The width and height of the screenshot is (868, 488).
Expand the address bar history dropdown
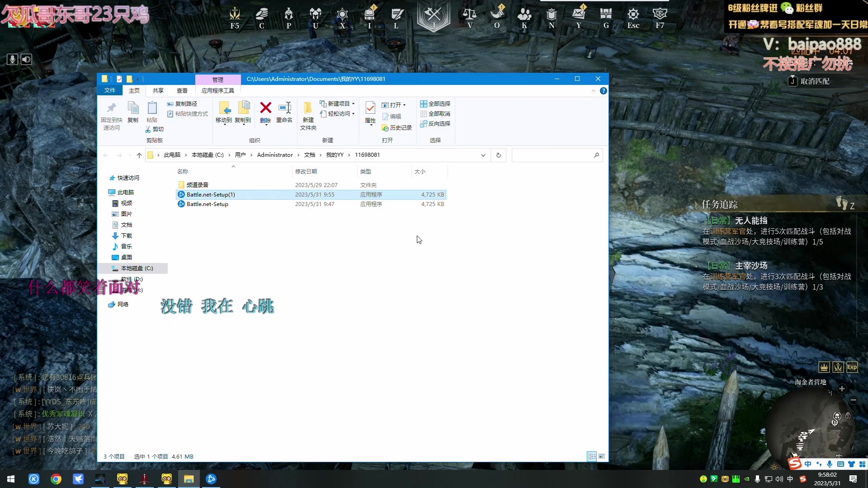(483, 155)
